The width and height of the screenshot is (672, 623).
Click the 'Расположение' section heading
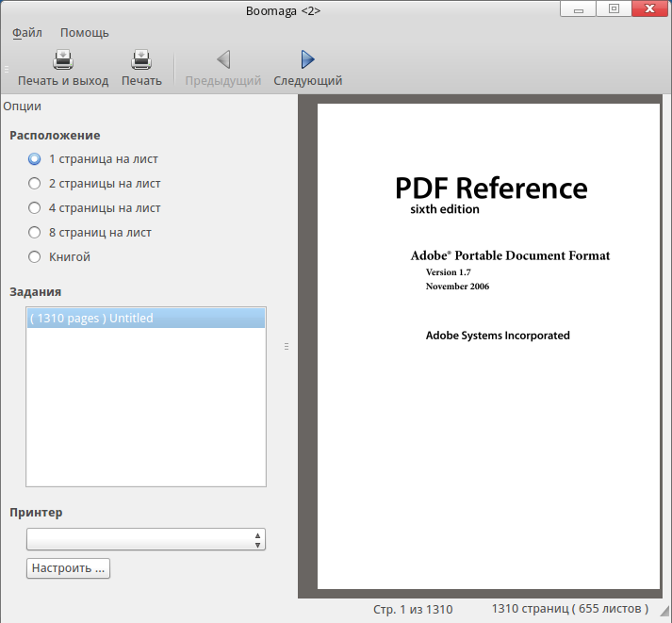coord(55,136)
